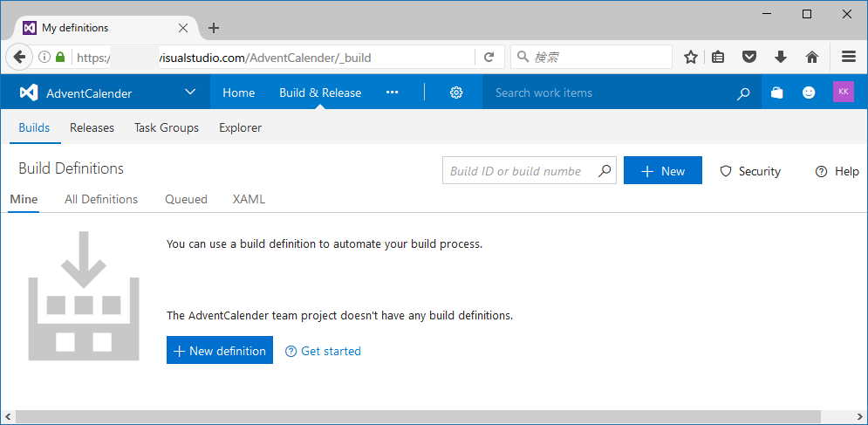Close the My definitions tab
The height and width of the screenshot is (425, 868).
(x=182, y=28)
